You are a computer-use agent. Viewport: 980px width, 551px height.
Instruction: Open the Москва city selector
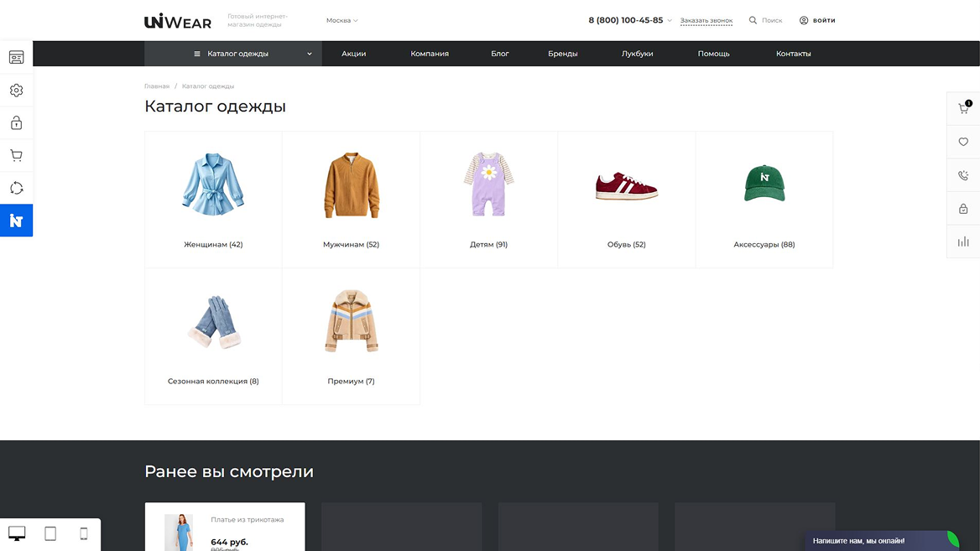pyautogui.click(x=341, y=20)
